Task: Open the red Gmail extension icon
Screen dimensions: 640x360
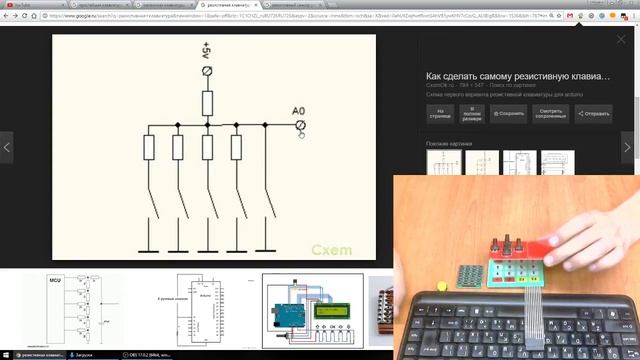Action: click(x=570, y=16)
